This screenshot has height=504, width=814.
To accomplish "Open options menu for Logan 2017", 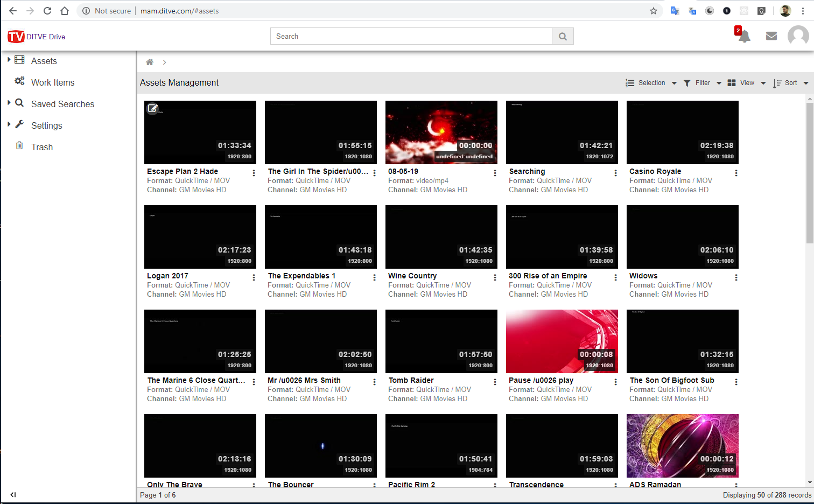I will coord(254,277).
